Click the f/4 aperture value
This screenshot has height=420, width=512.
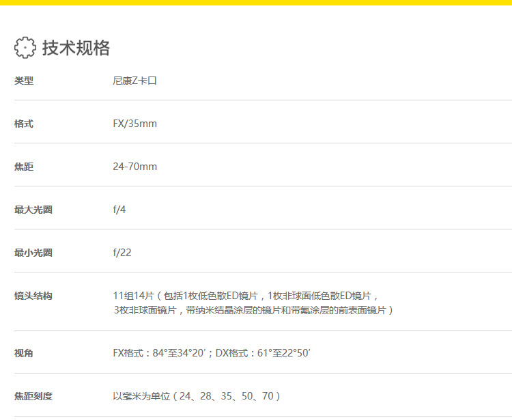pyautogui.click(x=119, y=210)
